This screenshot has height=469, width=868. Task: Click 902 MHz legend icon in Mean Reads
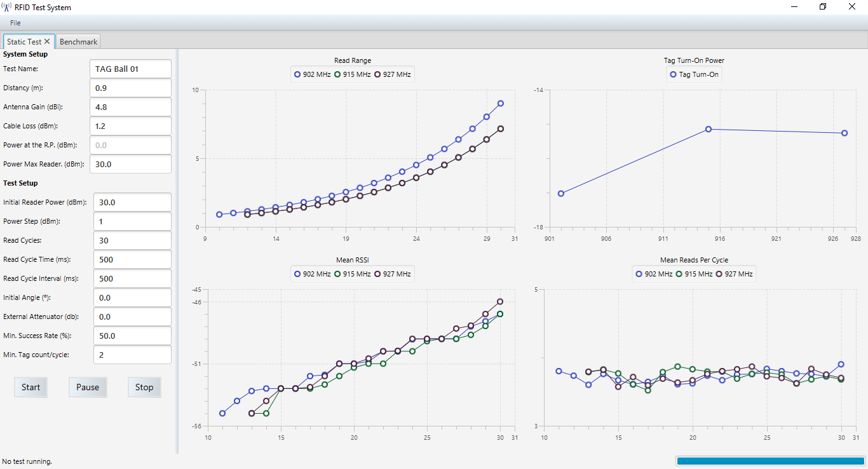[639, 274]
